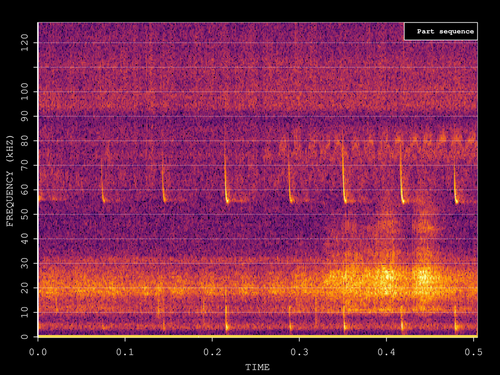
Task: Click the last call sweep near 0.48 seconds
Action: [455, 185]
